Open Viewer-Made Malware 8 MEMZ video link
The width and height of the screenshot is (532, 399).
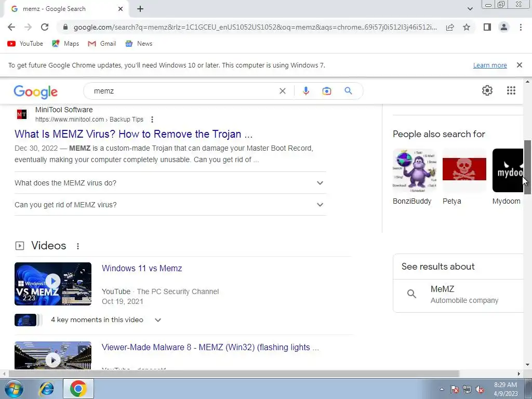(210, 348)
